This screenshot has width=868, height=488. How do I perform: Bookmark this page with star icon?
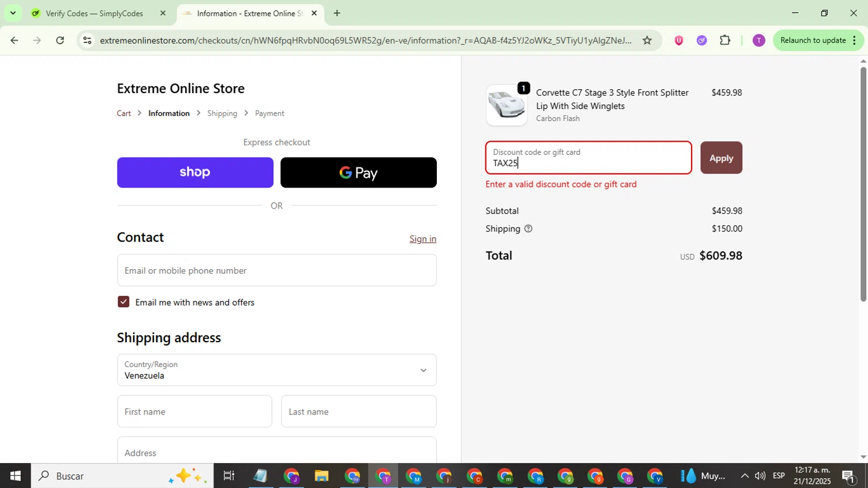pos(647,40)
